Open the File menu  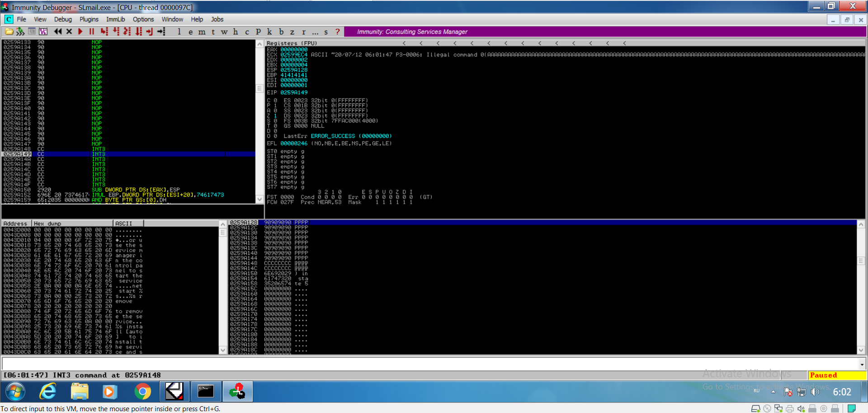pyautogui.click(x=21, y=19)
